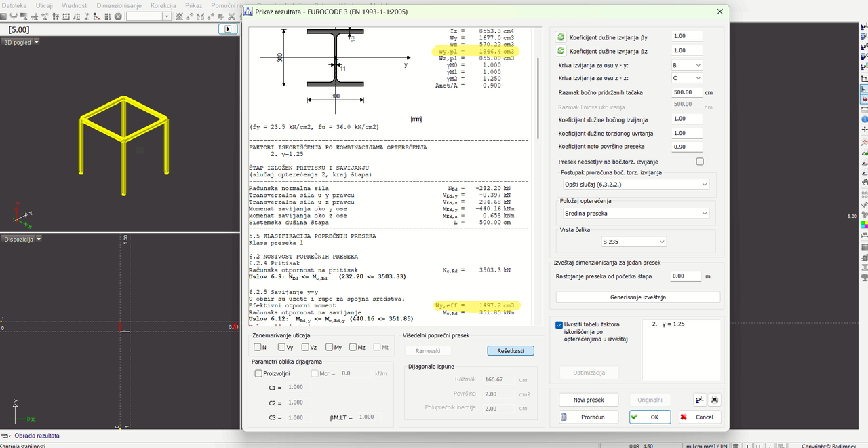Click the 'm [cm,mm] / kN' units in the status bar
This screenshot has width=868, height=448.
[x=705, y=445]
